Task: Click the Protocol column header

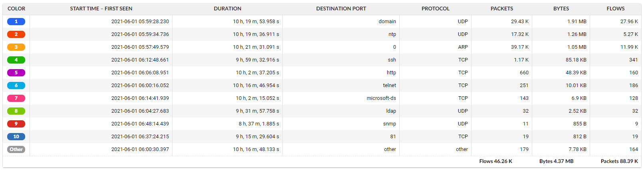Action: (x=435, y=9)
